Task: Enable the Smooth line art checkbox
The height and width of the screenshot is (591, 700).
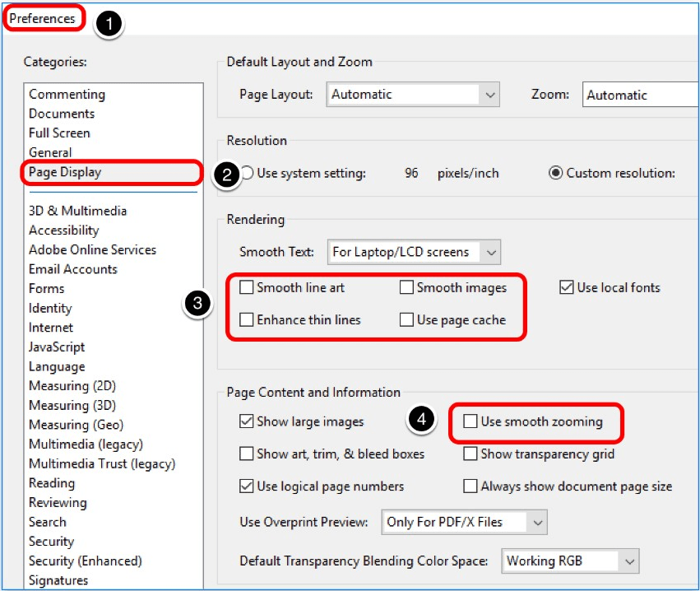Action: 247,288
